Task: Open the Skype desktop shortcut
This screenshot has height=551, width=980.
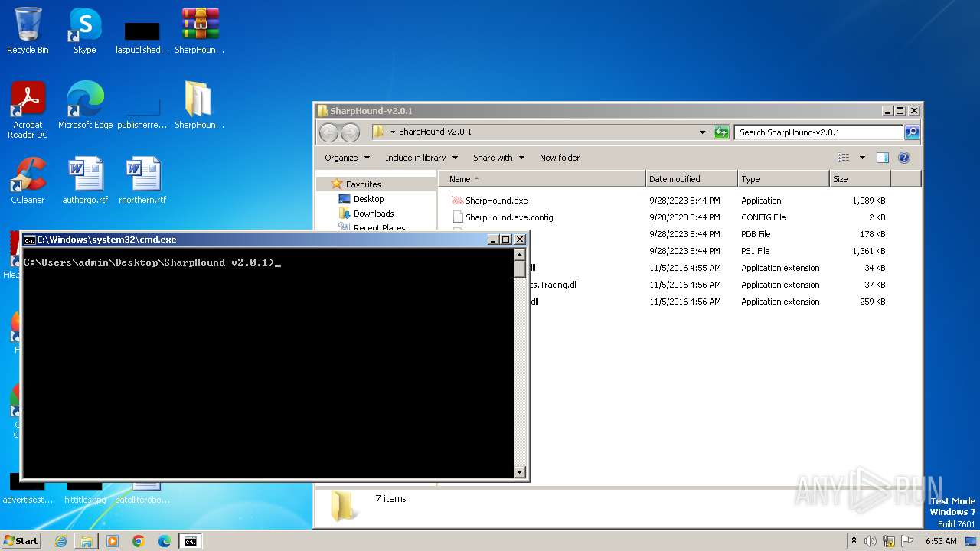Action: (x=84, y=31)
